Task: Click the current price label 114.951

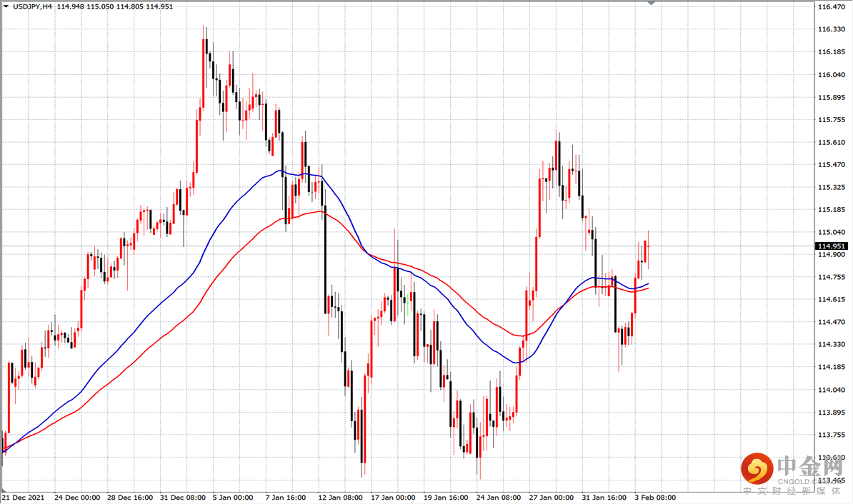Action: tap(832, 246)
